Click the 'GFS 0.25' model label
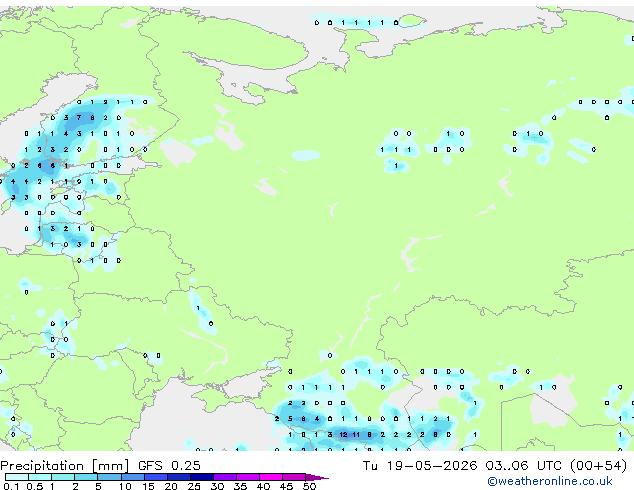This screenshot has height=490, width=634. tap(169, 466)
